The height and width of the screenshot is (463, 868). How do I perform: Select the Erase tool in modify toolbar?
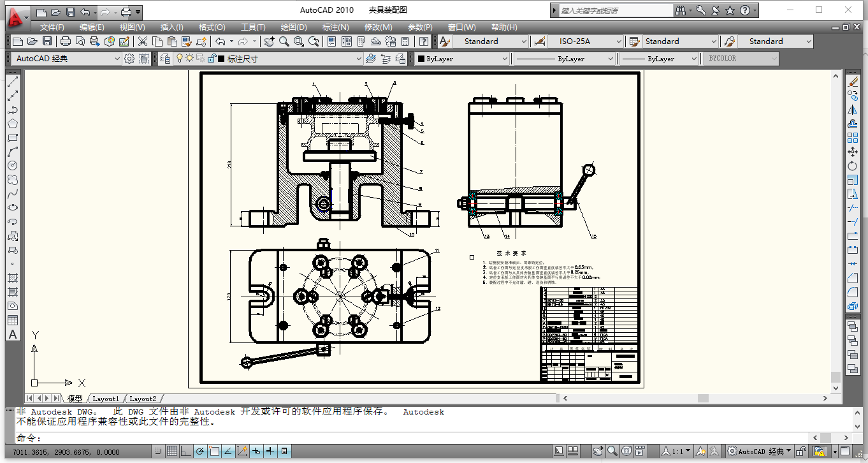pos(853,82)
